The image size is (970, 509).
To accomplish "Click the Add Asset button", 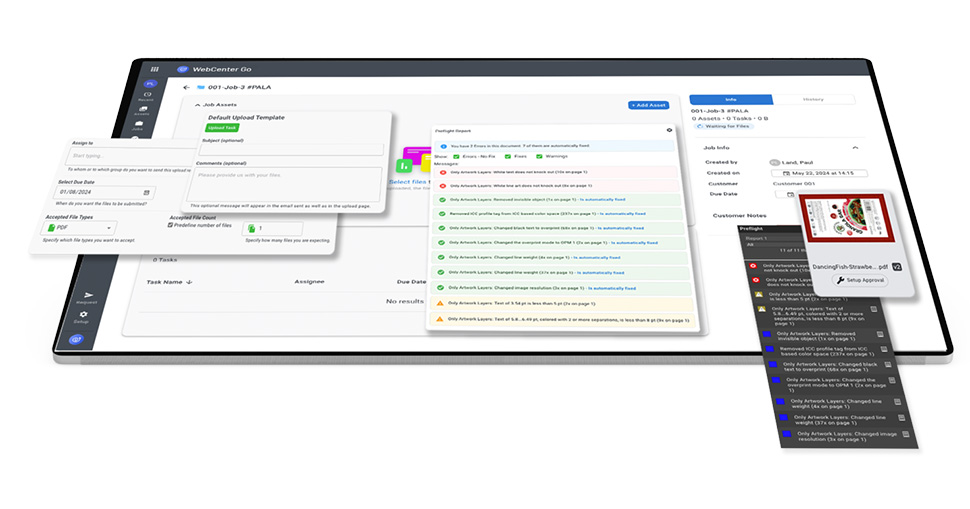I will click(649, 105).
